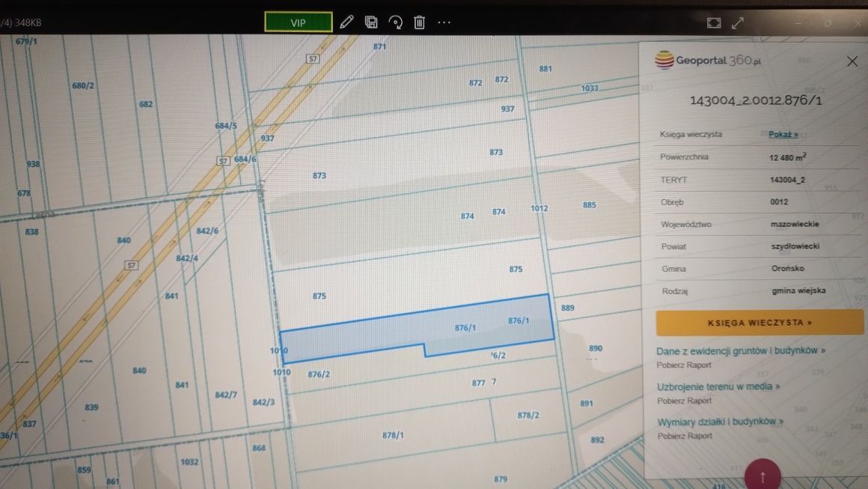Click parcel label 878/1 on map

click(393, 435)
